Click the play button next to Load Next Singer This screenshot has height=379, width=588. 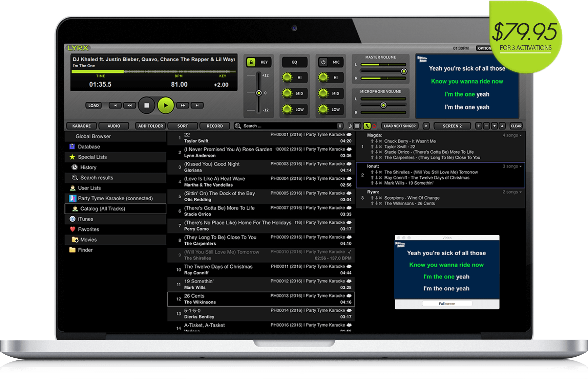click(x=426, y=126)
